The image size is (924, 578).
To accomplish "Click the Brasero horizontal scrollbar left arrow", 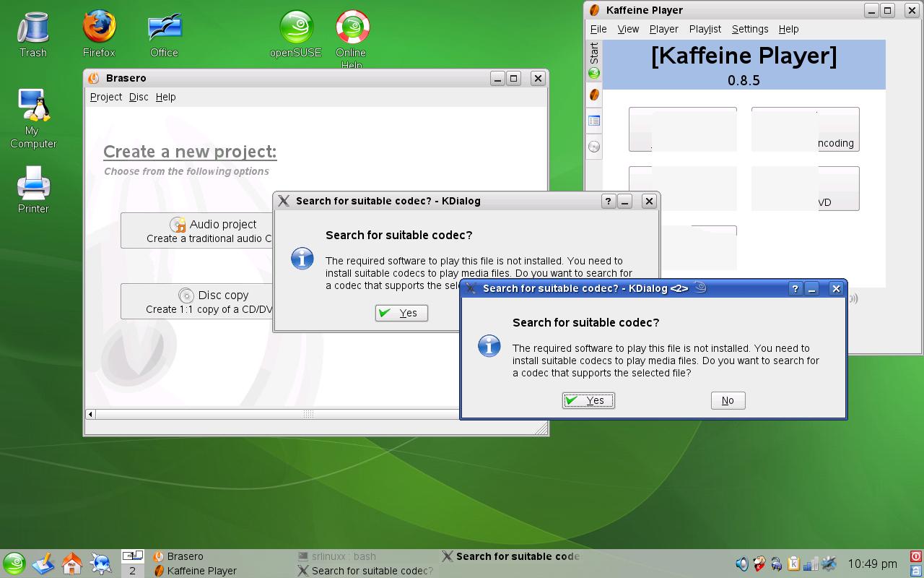I will (x=90, y=414).
